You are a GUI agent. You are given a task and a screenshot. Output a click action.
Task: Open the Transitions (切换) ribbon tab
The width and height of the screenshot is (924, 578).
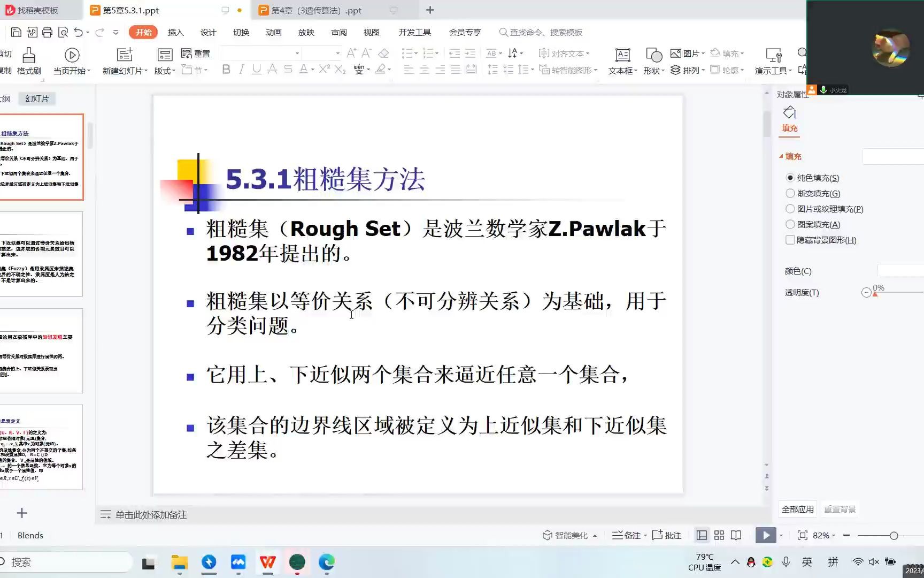[241, 32]
